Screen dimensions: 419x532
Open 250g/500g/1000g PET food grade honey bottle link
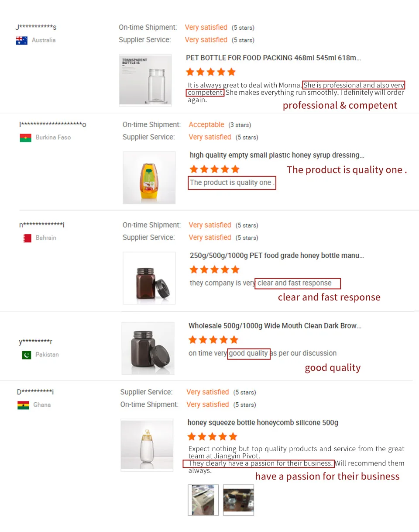[x=277, y=256]
